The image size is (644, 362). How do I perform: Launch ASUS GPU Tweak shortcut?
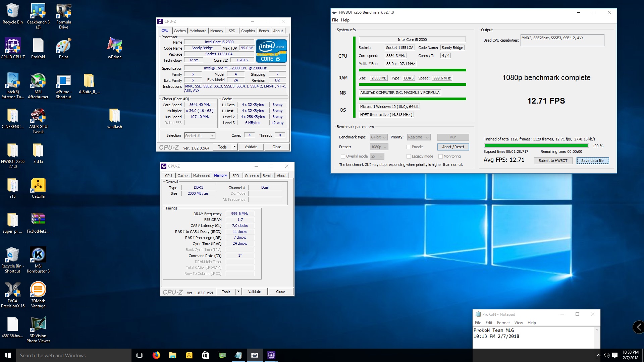click(38, 121)
